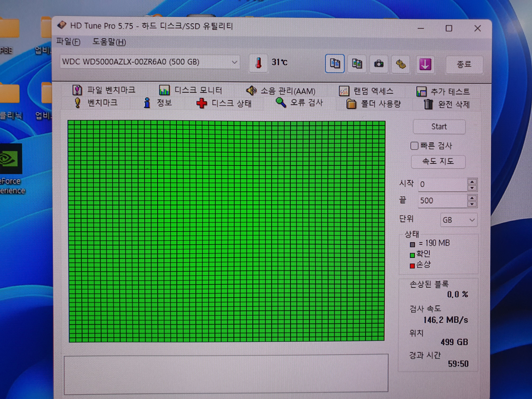
Task: Click the magnifier Error Scan icon
Action: pyautogui.click(x=281, y=103)
